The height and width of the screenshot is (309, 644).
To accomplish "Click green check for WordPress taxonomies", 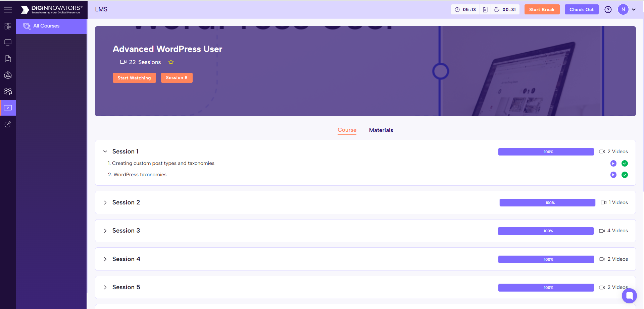I will 625,175.
